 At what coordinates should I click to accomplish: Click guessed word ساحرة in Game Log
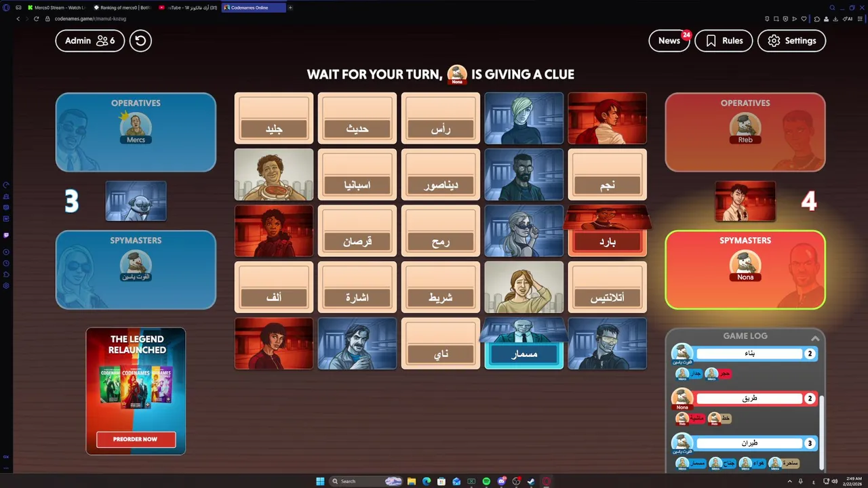tap(791, 463)
